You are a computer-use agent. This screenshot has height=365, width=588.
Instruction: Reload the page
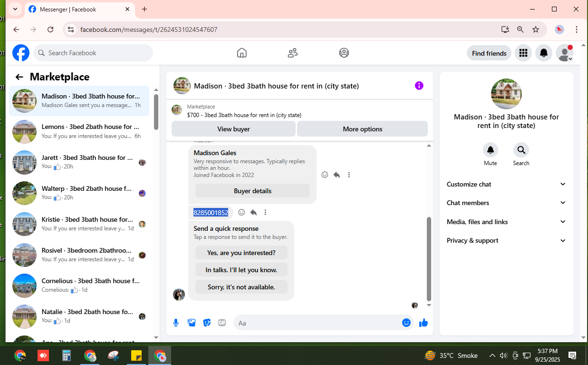[x=50, y=30]
